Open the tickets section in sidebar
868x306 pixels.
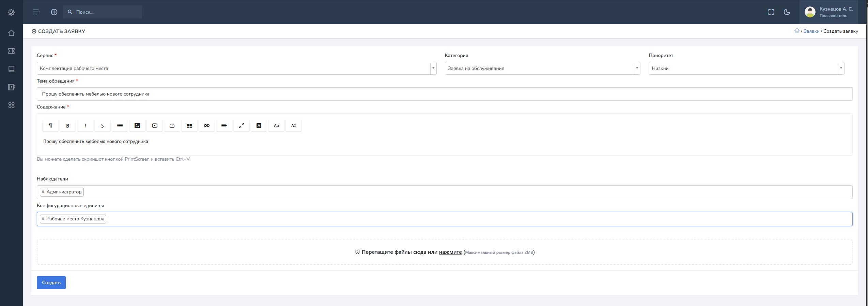pyautogui.click(x=11, y=51)
